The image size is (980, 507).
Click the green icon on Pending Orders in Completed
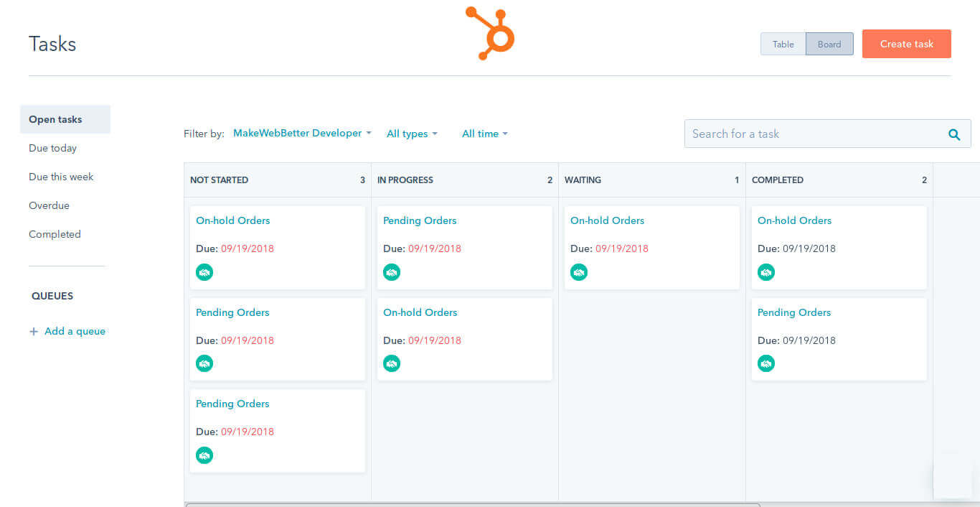(766, 363)
